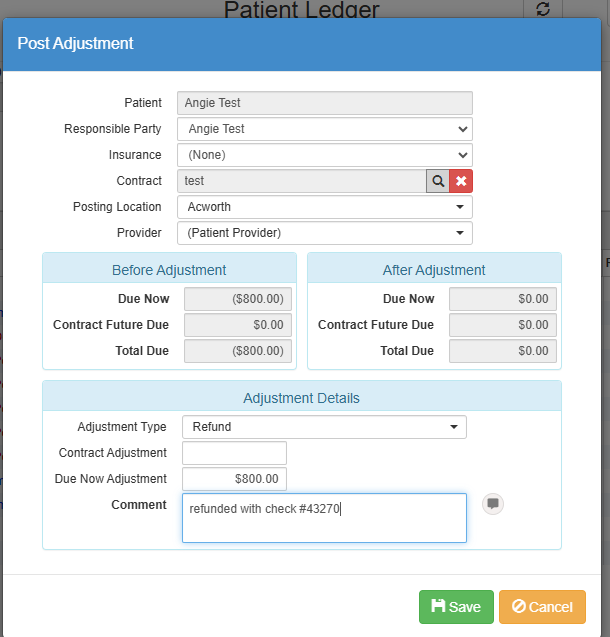Open Adjustment Type dropdown Refund

[324, 427]
